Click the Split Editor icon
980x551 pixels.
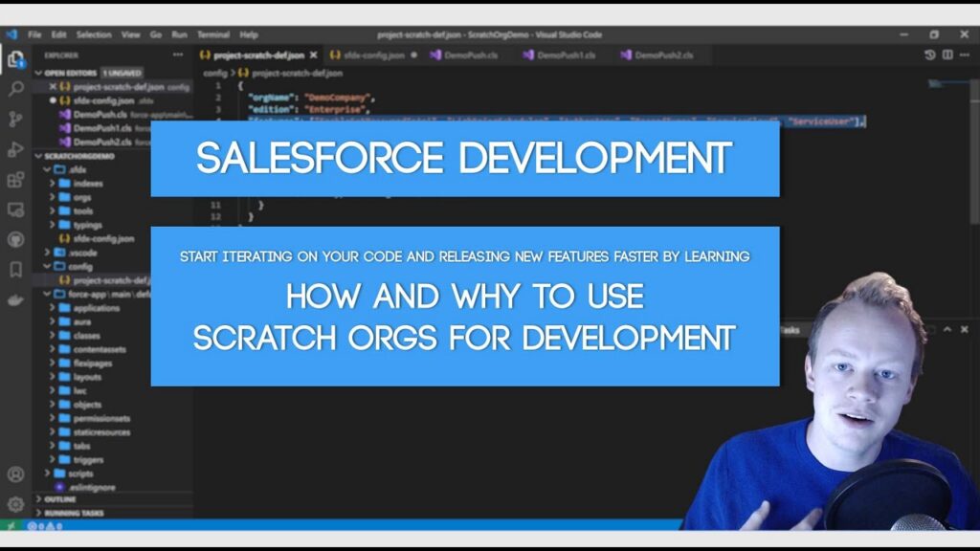click(x=947, y=55)
